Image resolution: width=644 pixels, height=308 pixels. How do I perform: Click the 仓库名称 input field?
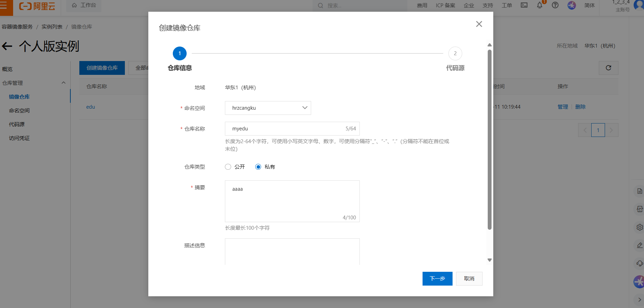[292, 129]
